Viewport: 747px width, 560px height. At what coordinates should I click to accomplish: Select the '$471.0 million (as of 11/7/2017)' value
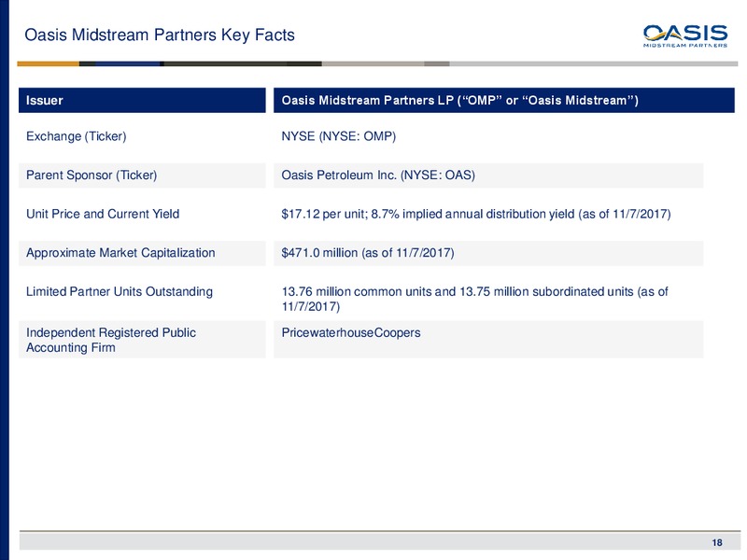[x=368, y=253]
